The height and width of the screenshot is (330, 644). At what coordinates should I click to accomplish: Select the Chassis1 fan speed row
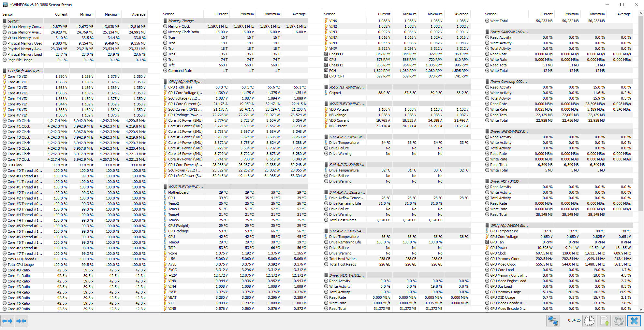[x=396, y=54]
